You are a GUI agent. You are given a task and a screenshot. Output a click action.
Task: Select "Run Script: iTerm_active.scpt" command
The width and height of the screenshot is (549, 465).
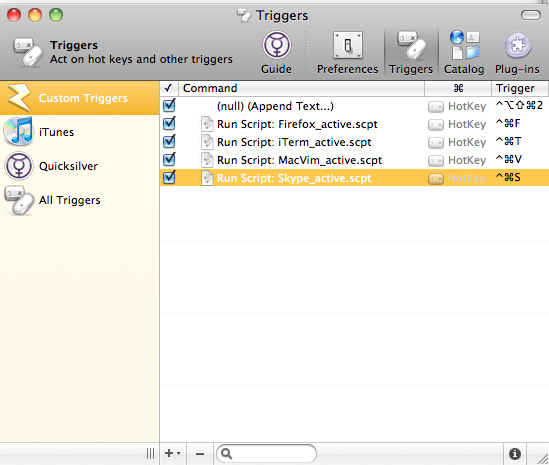[294, 143]
